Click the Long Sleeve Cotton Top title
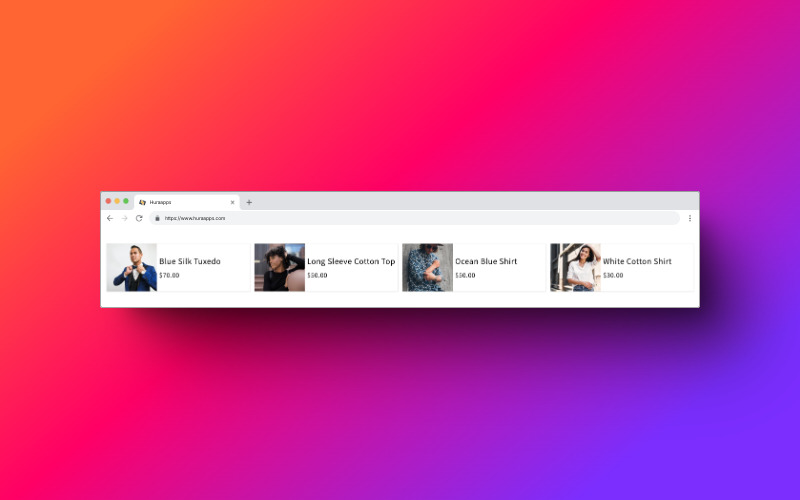 tap(351, 261)
